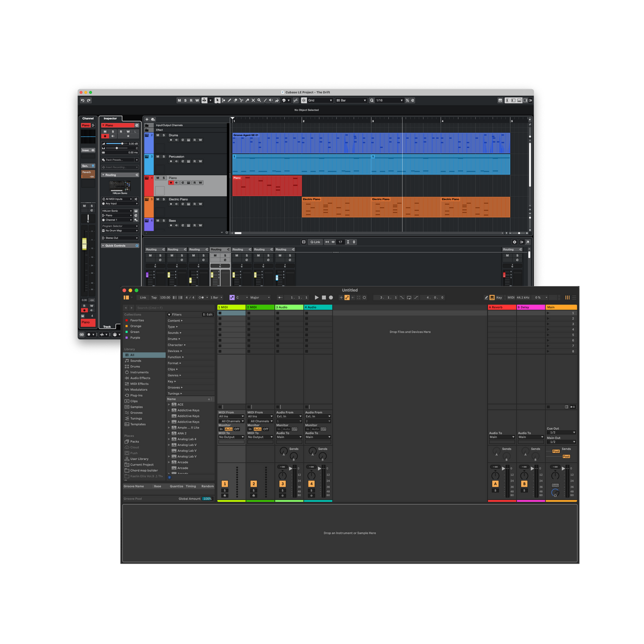Select Instruments in the Library list

click(x=139, y=372)
